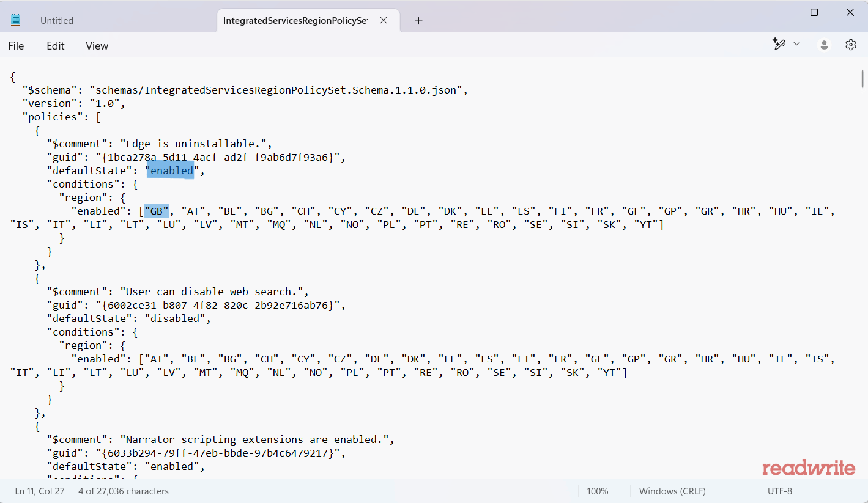The height and width of the screenshot is (503, 868).
Task: Click the UTF-8 encoding status
Action: pos(780,491)
